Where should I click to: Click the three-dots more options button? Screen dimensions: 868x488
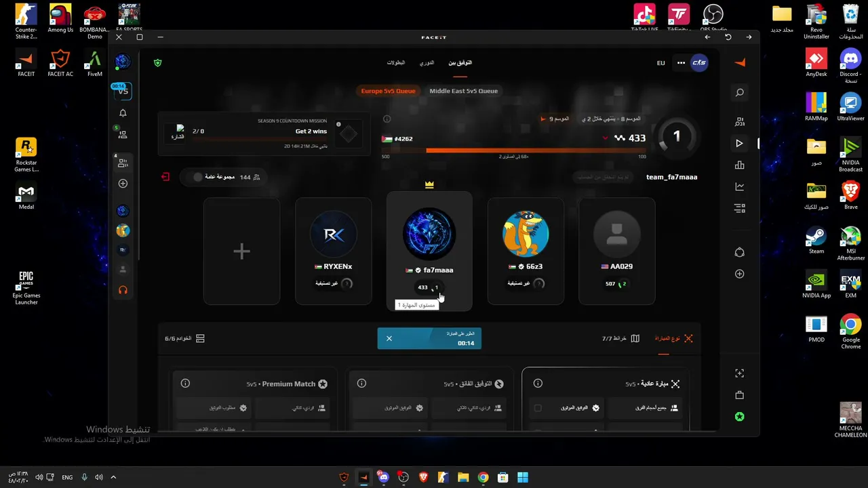click(x=681, y=63)
